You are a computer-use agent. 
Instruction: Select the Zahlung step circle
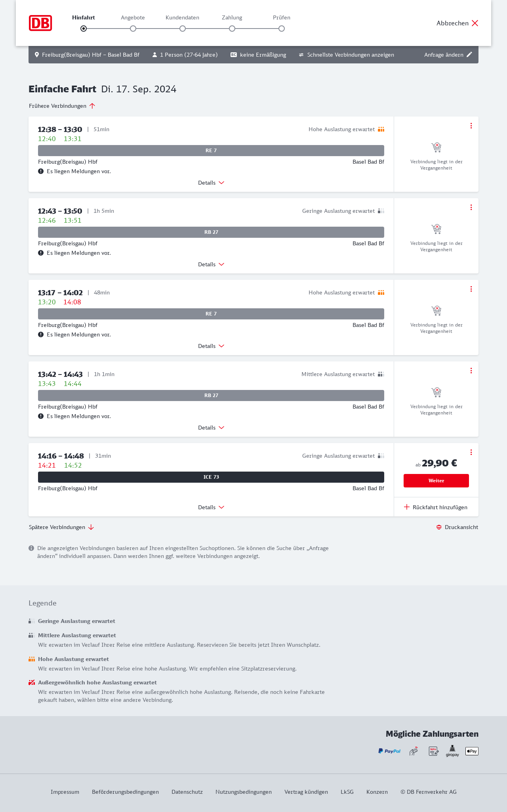click(232, 29)
